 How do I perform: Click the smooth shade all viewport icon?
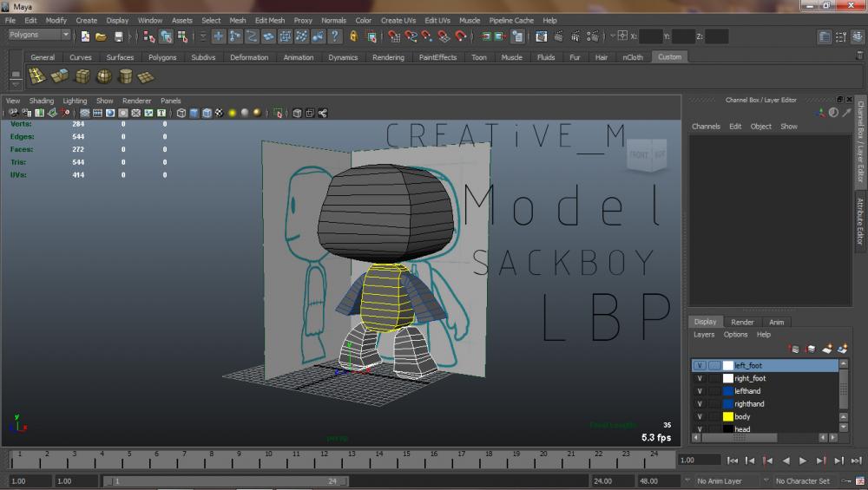tap(194, 113)
